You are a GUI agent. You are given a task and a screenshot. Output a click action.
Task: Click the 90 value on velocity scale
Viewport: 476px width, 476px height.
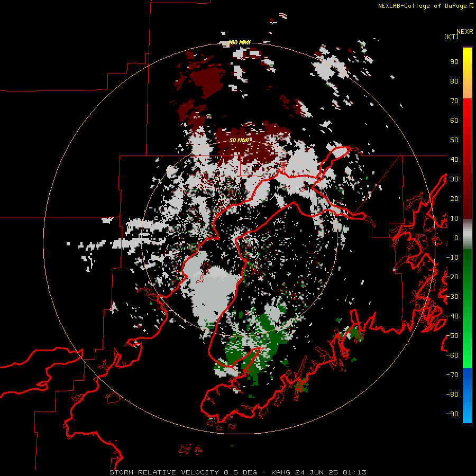click(454, 62)
